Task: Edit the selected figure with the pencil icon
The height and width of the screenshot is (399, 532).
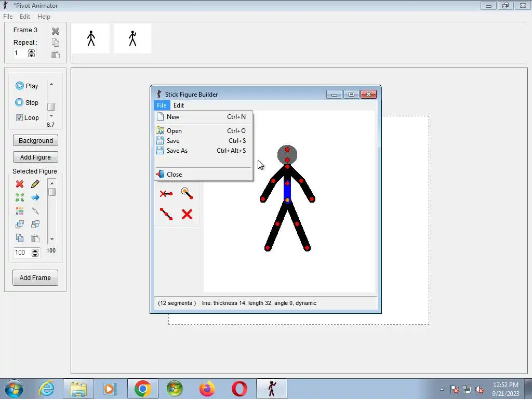Action: pos(35,184)
